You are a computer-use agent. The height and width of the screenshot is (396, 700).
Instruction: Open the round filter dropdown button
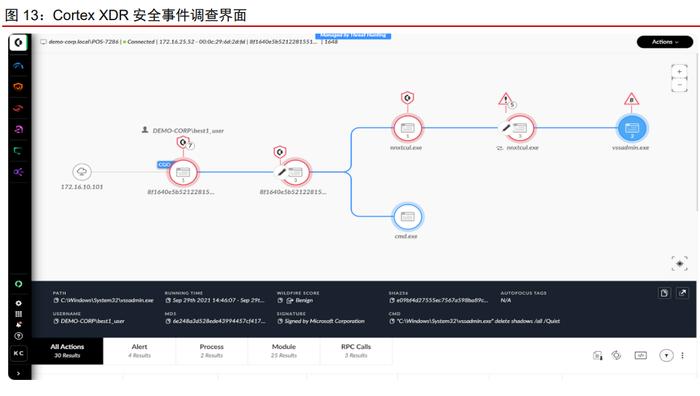point(666,355)
